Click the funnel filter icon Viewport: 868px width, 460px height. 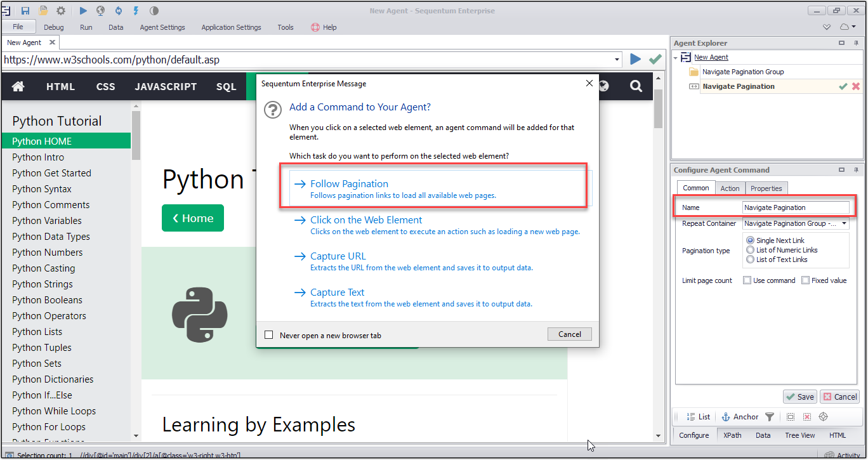(x=770, y=417)
